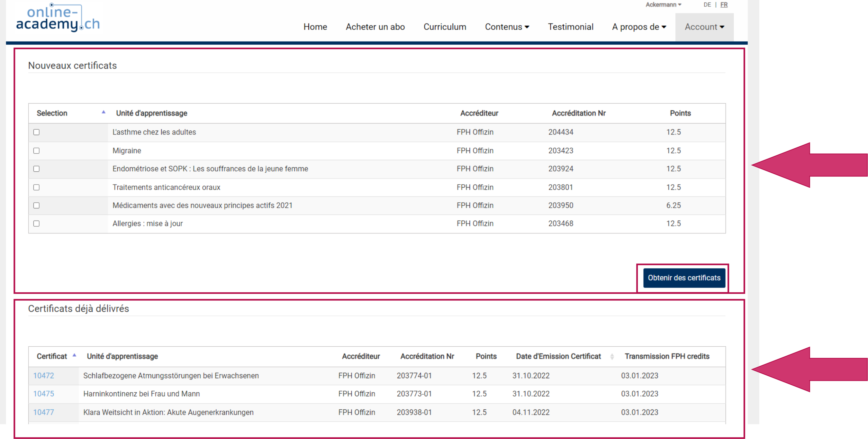Open the Testimonial page
This screenshot has height=439, width=868.
570,27
